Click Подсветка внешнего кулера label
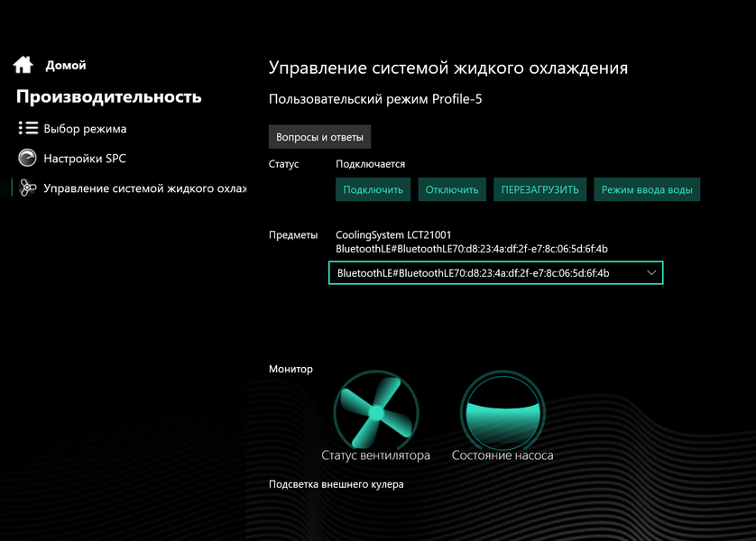 (337, 484)
